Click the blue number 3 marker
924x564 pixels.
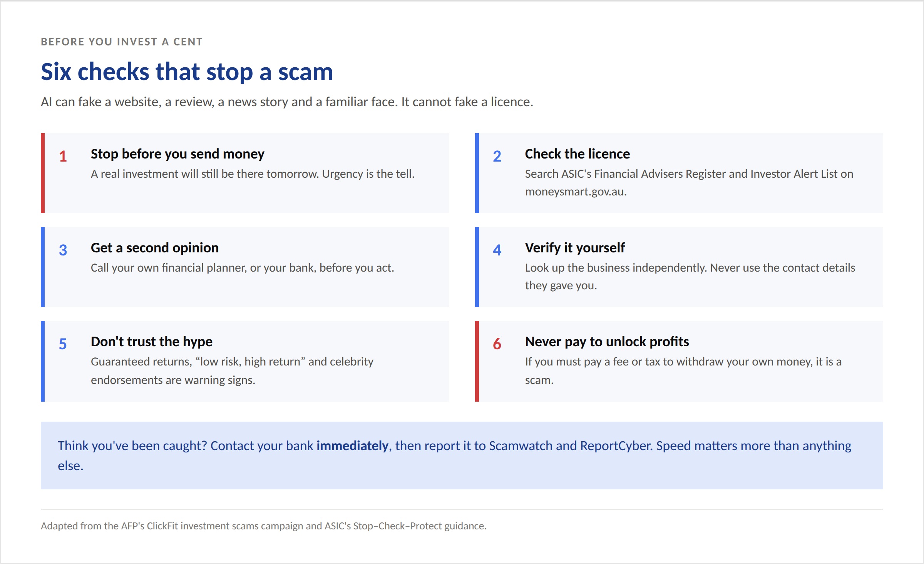coord(63,250)
